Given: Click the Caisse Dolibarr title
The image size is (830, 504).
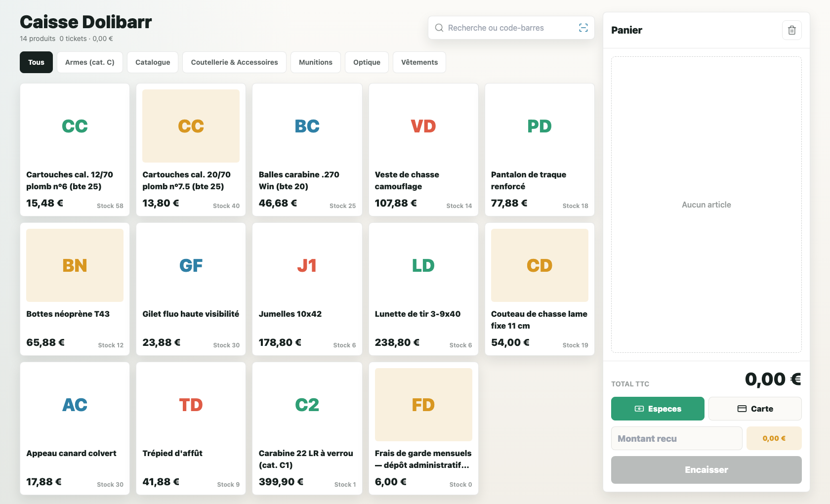Looking at the screenshot, I should click(x=85, y=22).
